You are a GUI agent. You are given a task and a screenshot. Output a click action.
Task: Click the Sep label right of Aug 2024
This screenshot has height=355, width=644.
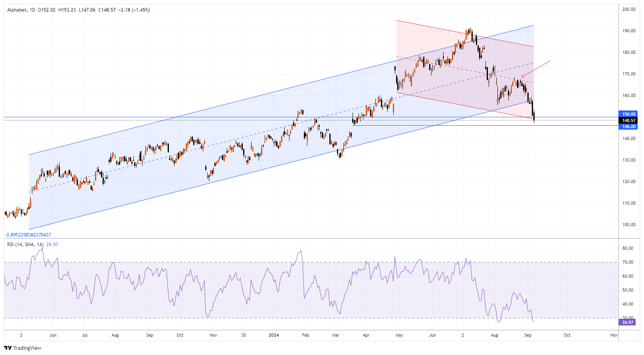point(528,335)
